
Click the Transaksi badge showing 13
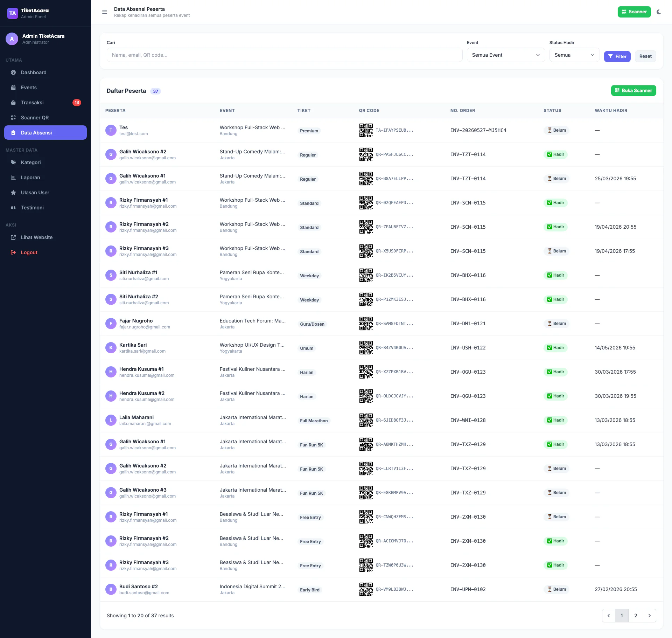point(77,103)
